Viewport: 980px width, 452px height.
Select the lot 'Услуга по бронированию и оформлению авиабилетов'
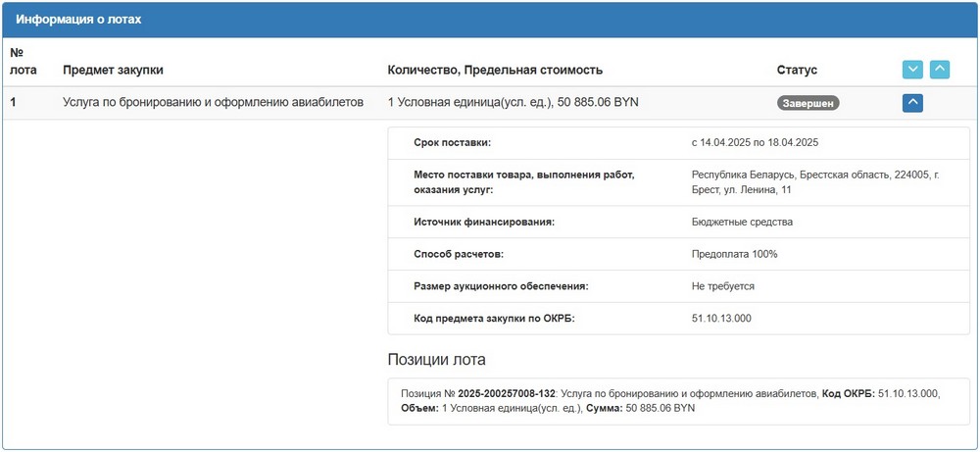tap(213, 101)
